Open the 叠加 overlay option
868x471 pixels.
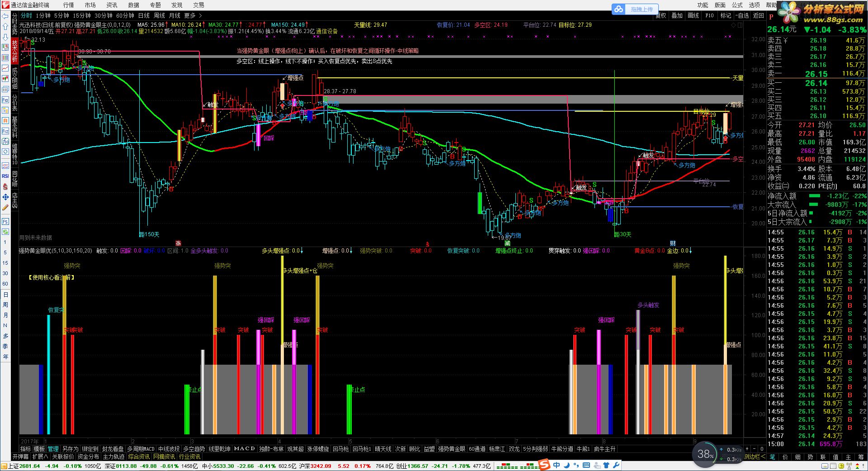pos(677,16)
